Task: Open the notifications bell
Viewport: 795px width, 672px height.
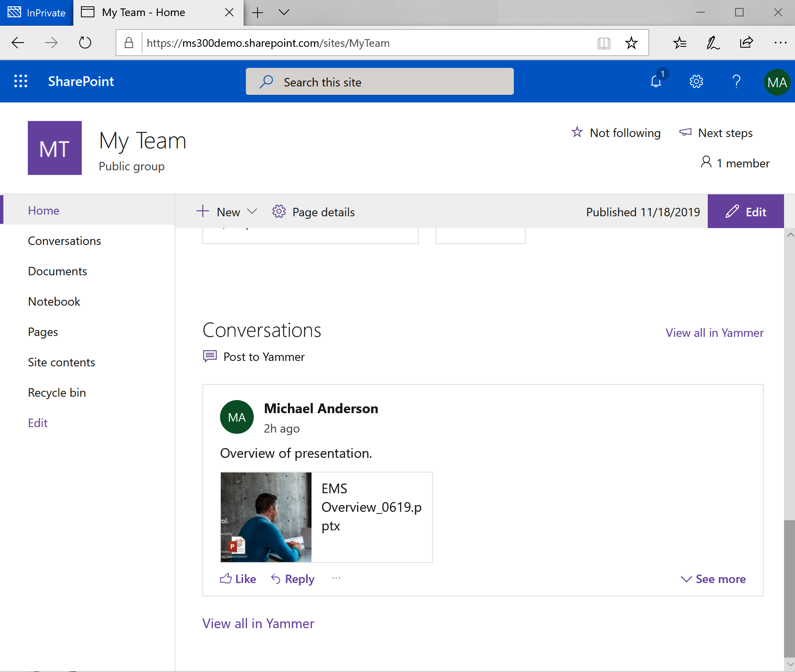Action: coord(656,81)
